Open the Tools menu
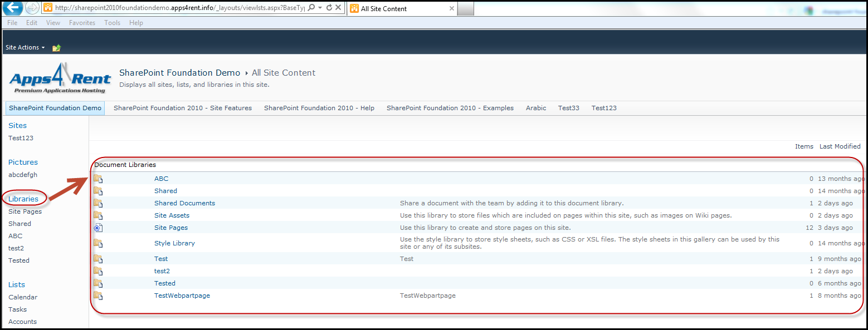868x330 pixels. pyautogui.click(x=112, y=23)
